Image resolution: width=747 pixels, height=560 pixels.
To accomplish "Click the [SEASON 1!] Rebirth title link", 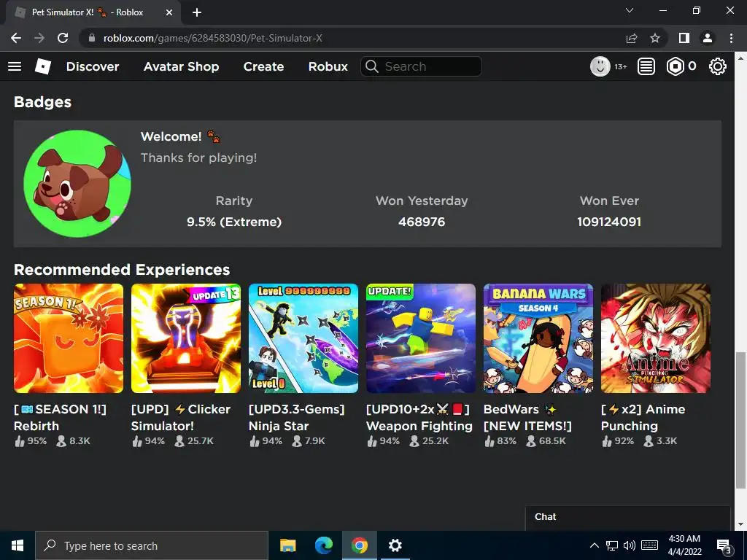I will [x=61, y=418].
